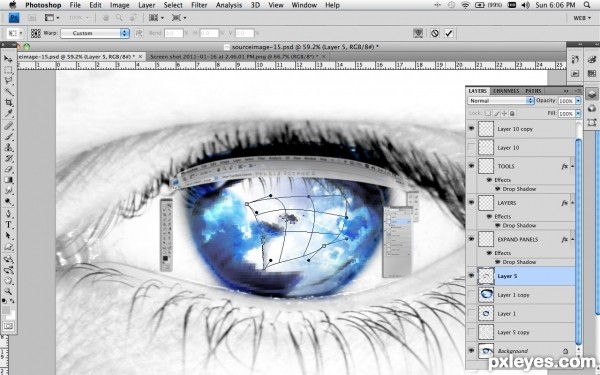Image resolution: width=600 pixels, height=375 pixels.
Task: Click the Opacity value field
Action: tap(566, 101)
